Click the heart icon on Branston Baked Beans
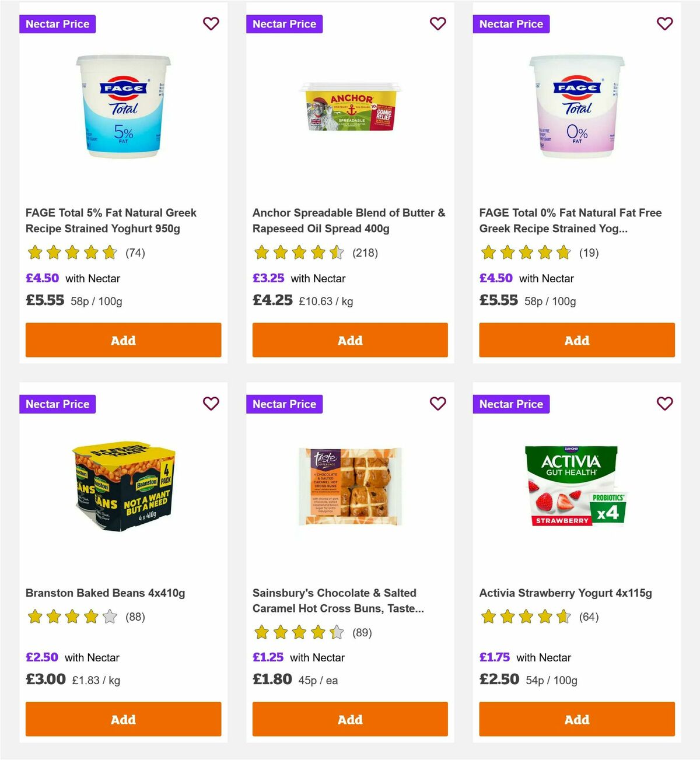This screenshot has height=760, width=700. [x=211, y=403]
